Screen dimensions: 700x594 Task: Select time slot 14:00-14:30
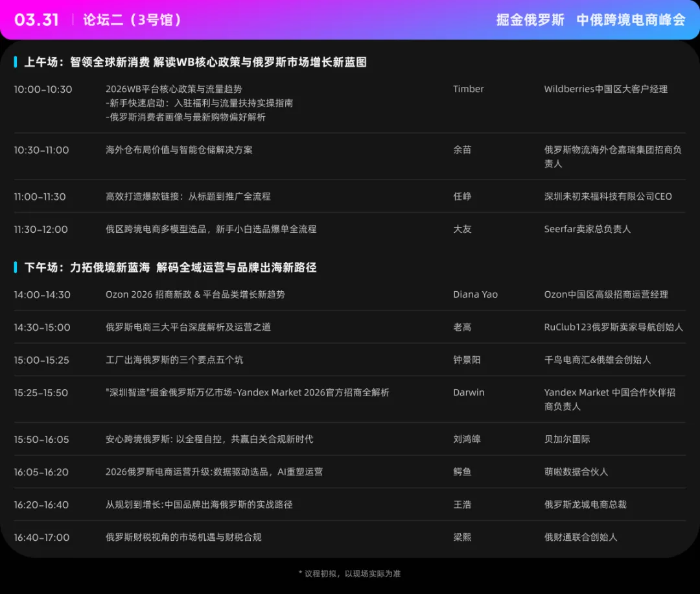click(x=42, y=295)
